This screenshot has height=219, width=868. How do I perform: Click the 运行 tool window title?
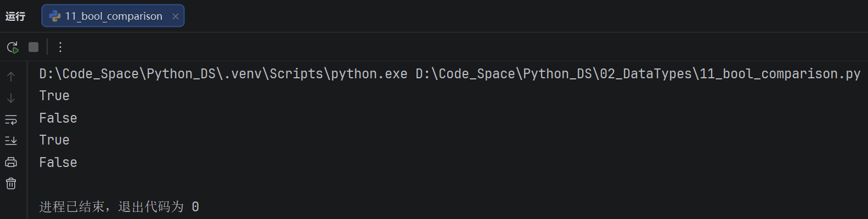[x=15, y=16]
